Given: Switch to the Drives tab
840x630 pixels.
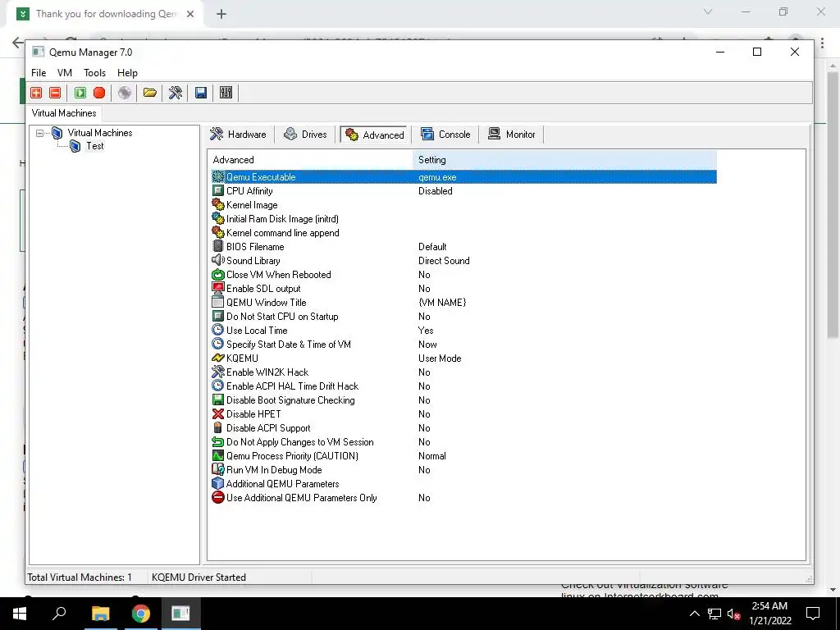Looking at the screenshot, I should point(305,135).
